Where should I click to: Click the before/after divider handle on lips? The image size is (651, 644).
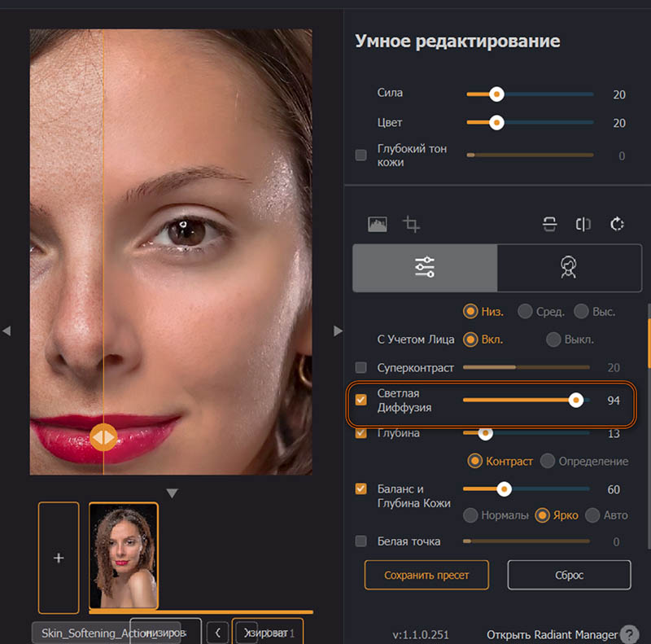tap(103, 437)
